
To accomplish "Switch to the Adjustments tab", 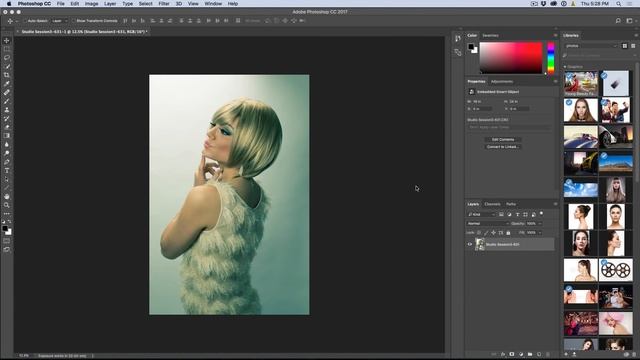I will (502, 82).
